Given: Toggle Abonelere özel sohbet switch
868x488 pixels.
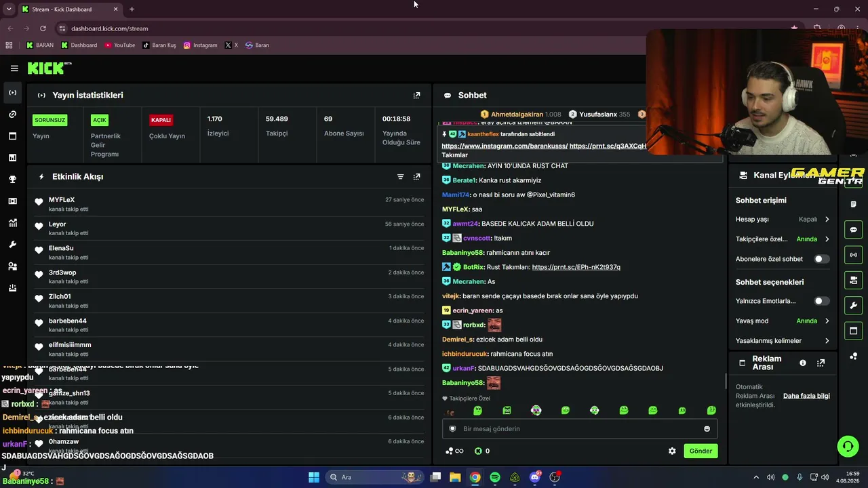Looking at the screenshot, I should pyautogui.click(x=821, y=259).
